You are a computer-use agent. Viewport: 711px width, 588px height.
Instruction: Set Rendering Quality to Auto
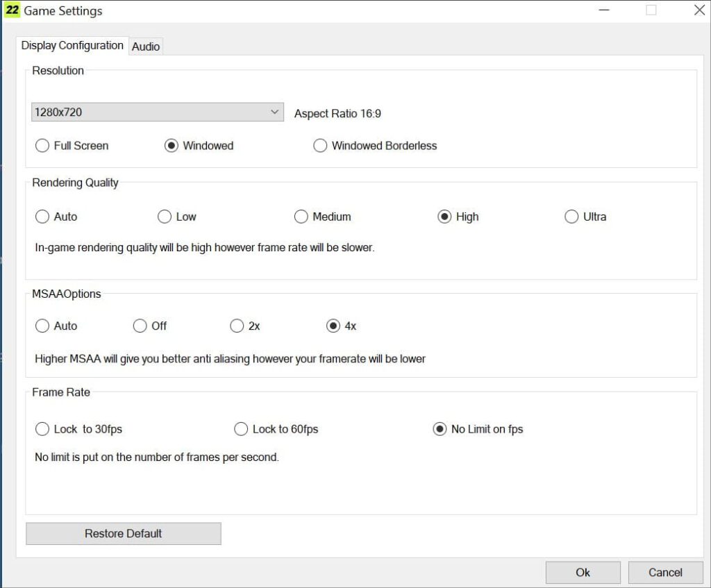[42, 217]
